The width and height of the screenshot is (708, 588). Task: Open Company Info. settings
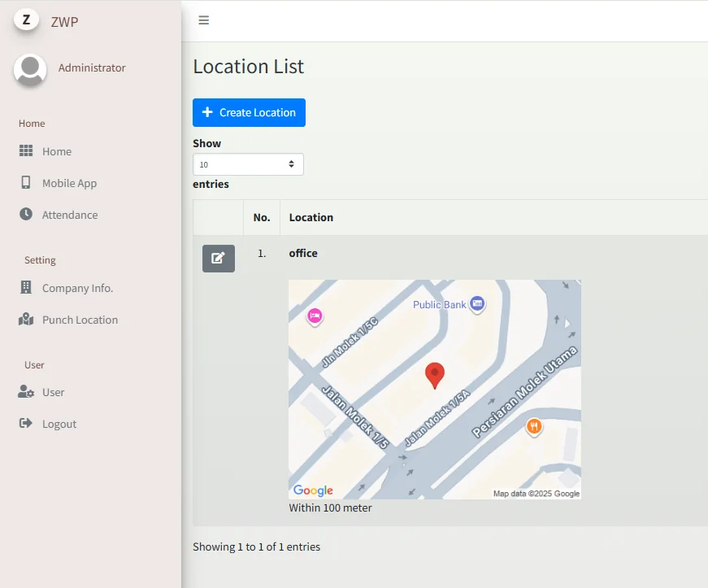click(x=78, y=288)
